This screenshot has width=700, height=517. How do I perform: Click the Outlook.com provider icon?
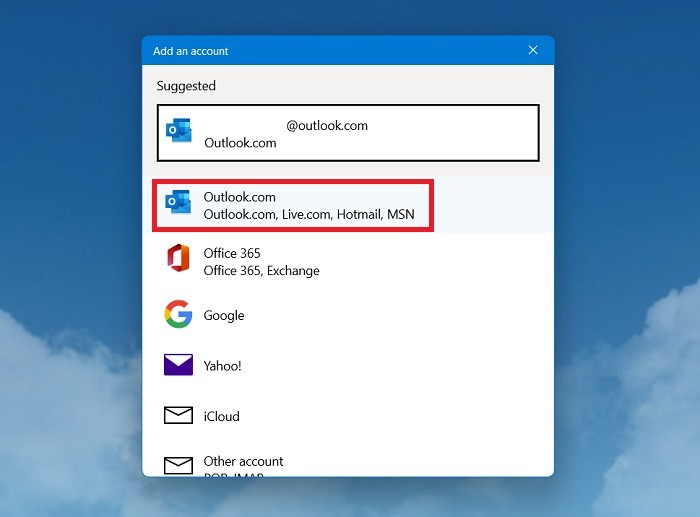click(178, 202)
